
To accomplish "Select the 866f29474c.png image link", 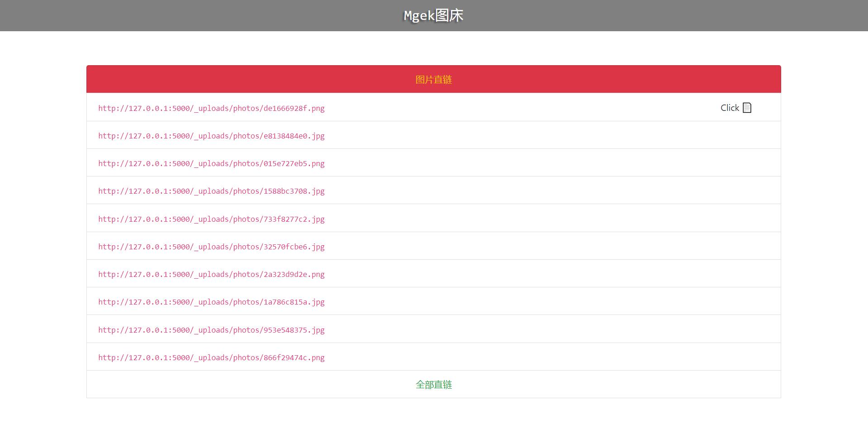I will click(x=211, y=357).
